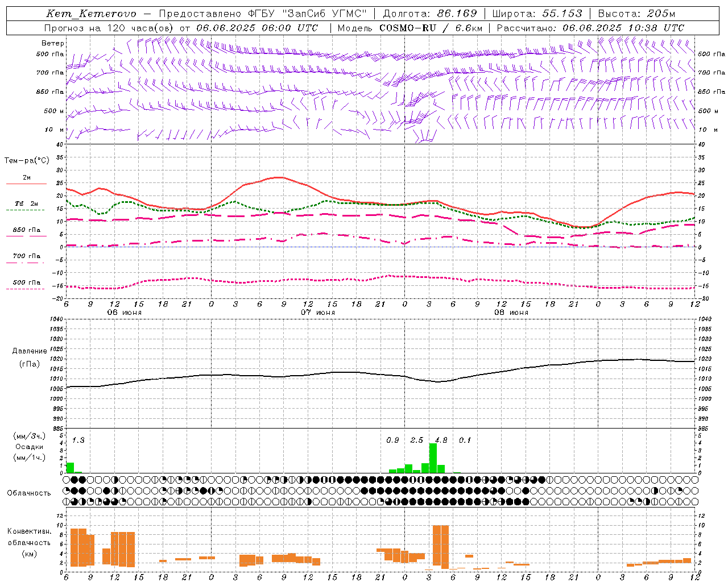Click the 'Модель COSMO-RU / 6.6км' text
728x582 pixels.
click(410, 28)
